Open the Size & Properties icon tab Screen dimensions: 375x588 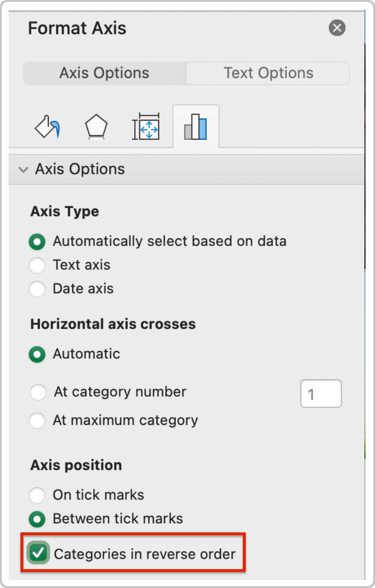[x=146, y=127]
